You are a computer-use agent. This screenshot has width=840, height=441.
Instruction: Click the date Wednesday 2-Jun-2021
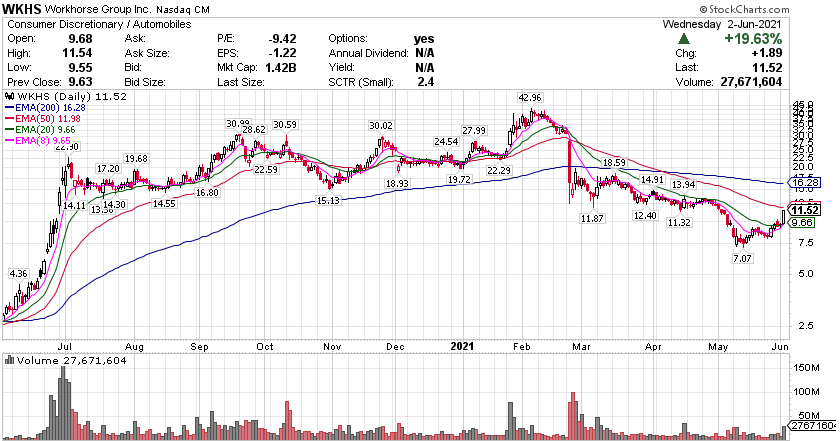point(722,24)
